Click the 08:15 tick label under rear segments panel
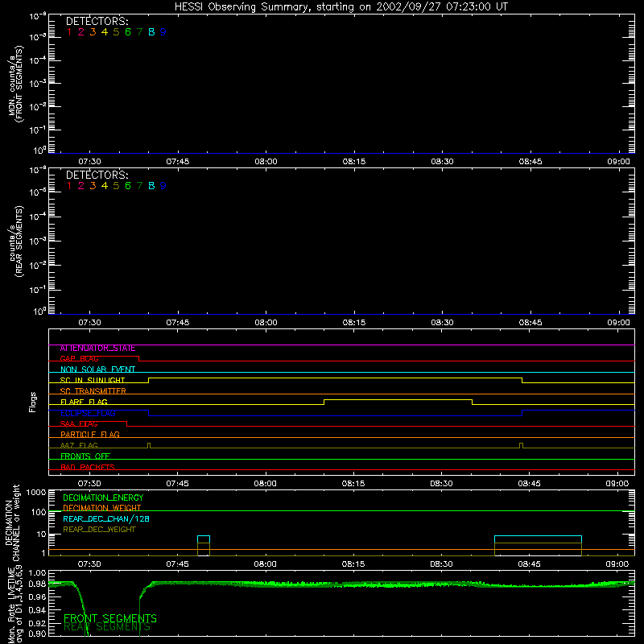 [x=354, y=323]
